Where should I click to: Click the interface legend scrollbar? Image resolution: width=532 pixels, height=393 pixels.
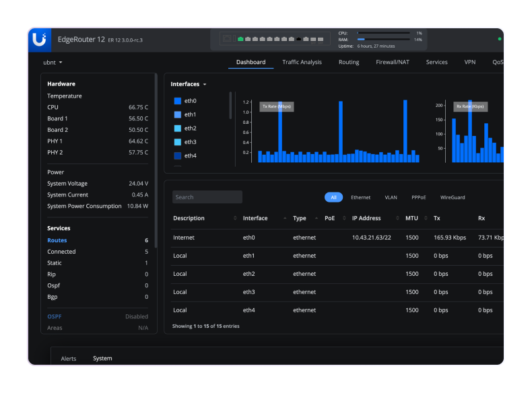click(x=230, y=106)
